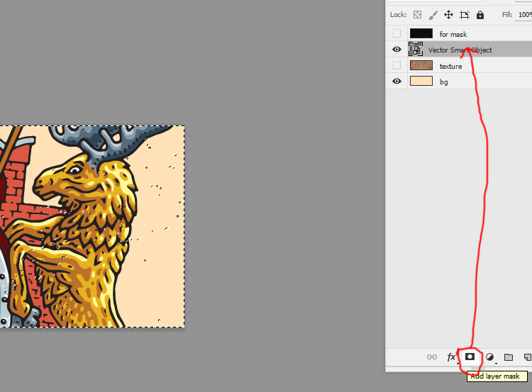
Task: Select the bg layer by name
Action: click(x=444, y=82)
